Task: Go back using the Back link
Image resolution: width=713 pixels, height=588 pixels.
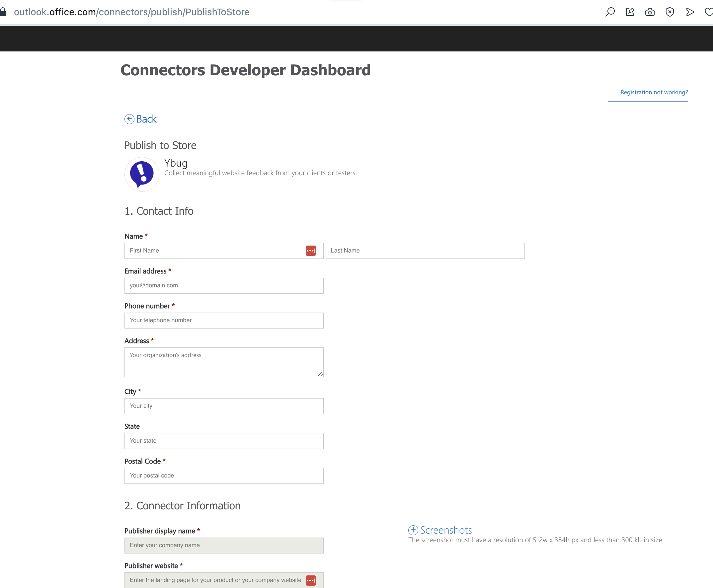Action: coord(146,119)
